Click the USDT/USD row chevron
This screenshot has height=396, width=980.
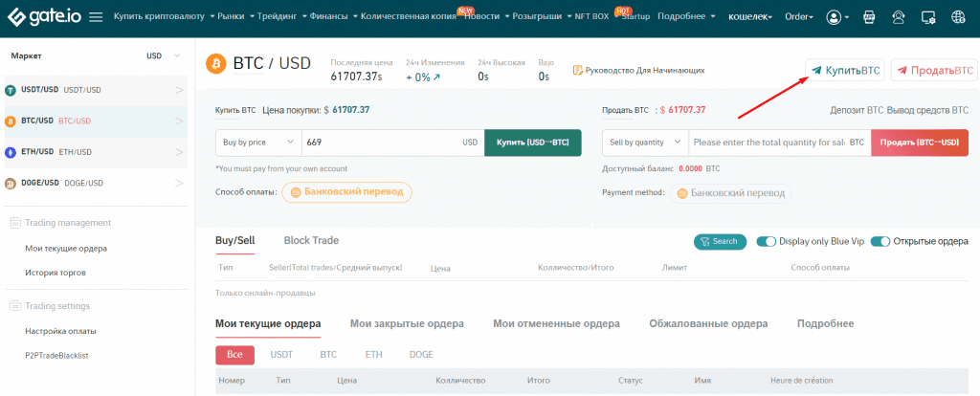pyautogui.click(x=179, y=90)
